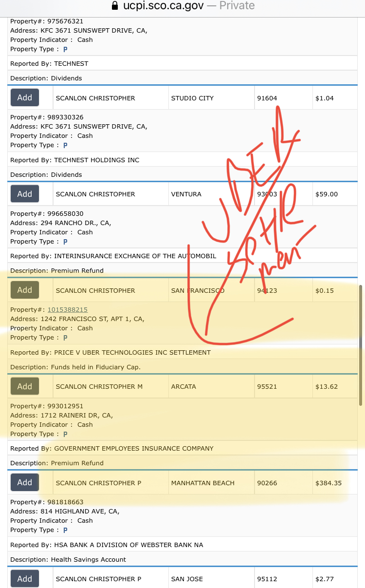This screenshot has height=588, width=365.
Task: Select 'SCANLON CHRISTOPHER P' name in Manhattan Beach row
Action: [98, 483]
